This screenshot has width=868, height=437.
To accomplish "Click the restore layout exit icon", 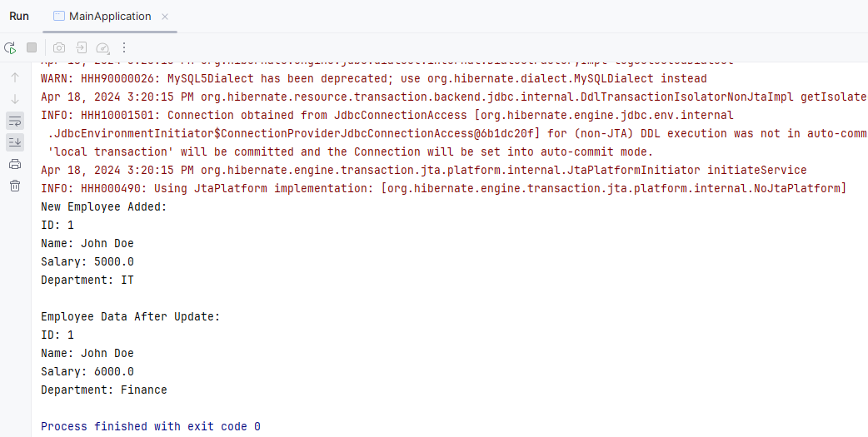I will [x=82, y=47].
